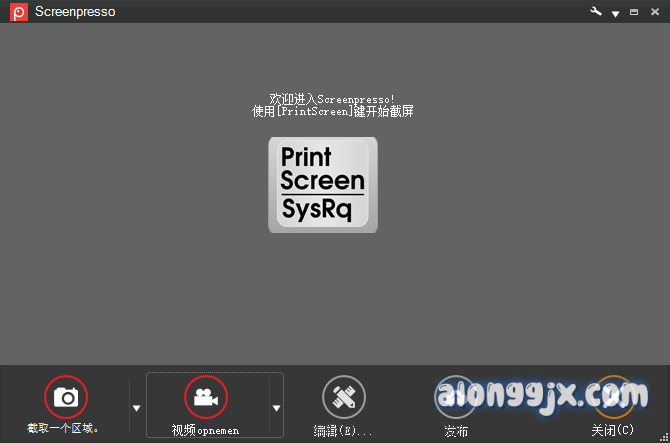Click the Screenpresso logo in the title bar
This screenshot has height=443, width=670.
18,12
